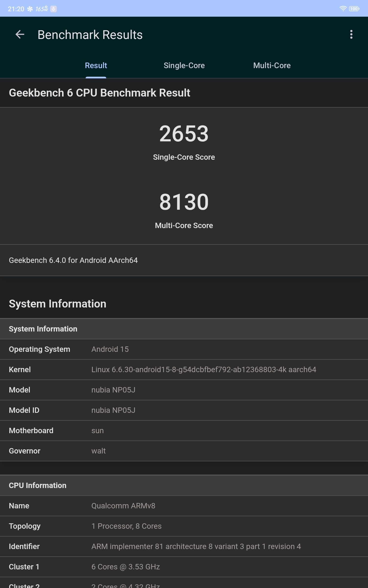Image resolution: width=368 pixels, height=588 pixels.
Task: Tap the Android 15 value
Action: pos(110,349)
